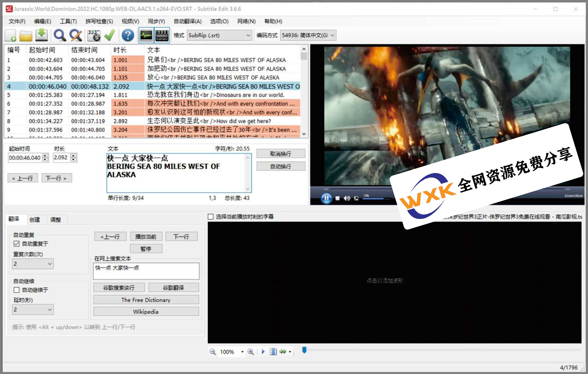Mute the video player volume icon
The width and height of the screenshot is (588, 374).
(x=347, y=198)
